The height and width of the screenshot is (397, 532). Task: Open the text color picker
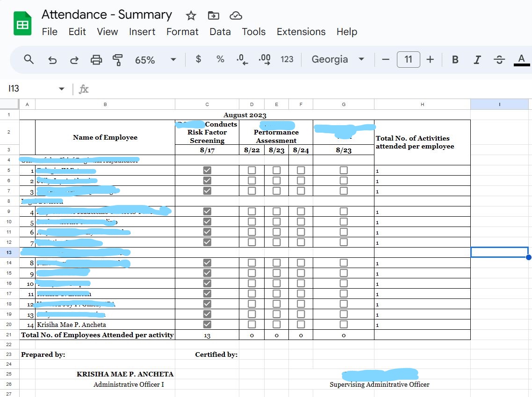tap(522, 60)
